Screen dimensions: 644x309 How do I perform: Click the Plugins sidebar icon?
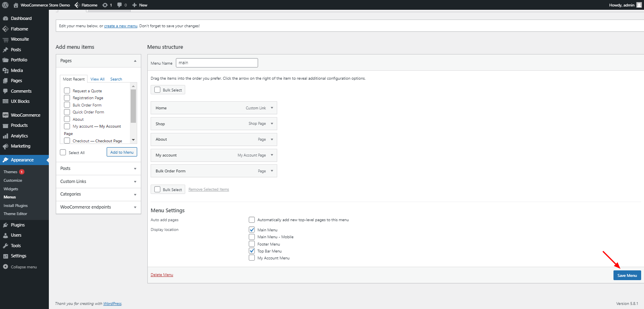tap(5, 225)
